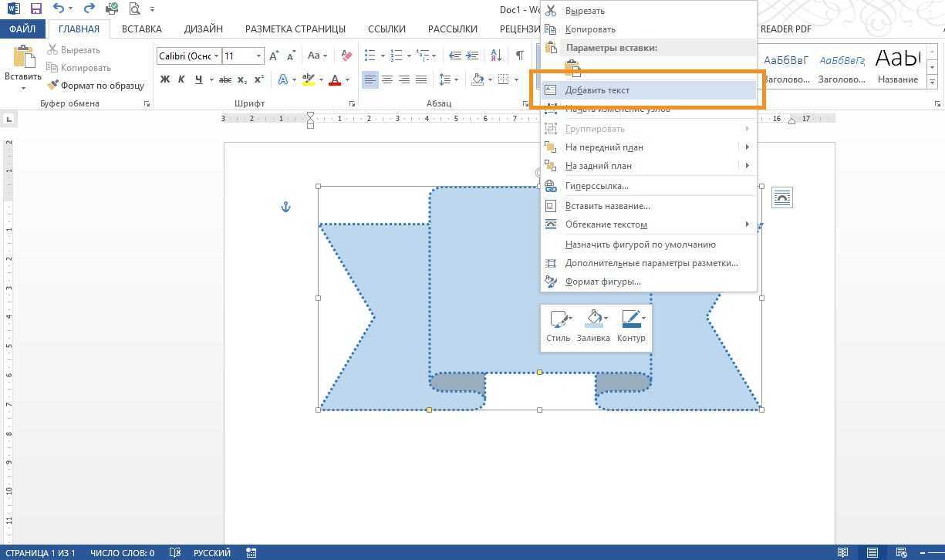Open Font dialog launcher in Шрифт group

pyautogui.click(x=353, y=103)
